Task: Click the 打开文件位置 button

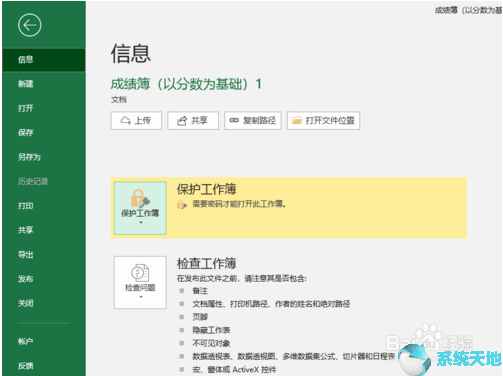Action: click(x=323, y=120)
